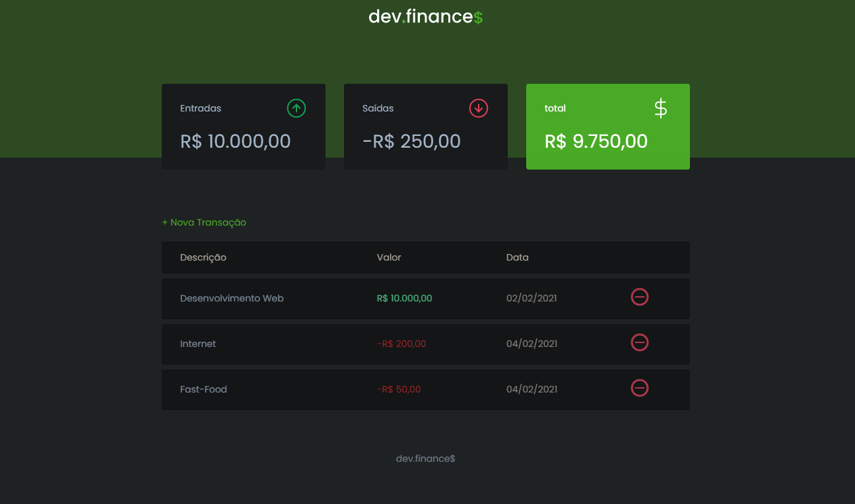Click the plus sign before Nova Transação

[164, 222]
